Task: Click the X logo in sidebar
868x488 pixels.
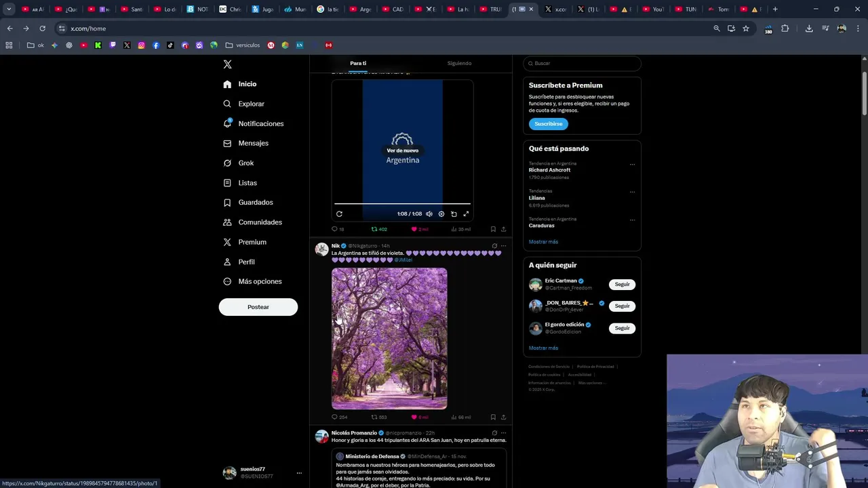Action: point(228,64)
